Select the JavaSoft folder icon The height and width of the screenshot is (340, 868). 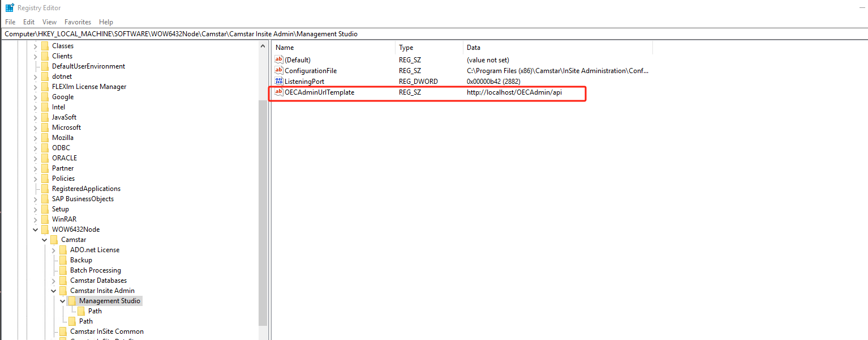(45, 117)
